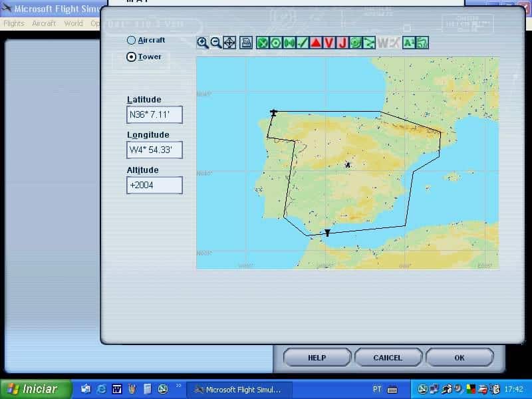Toggle the flight path route icon
Screen dimensions: 532x399
coord(369,43)
